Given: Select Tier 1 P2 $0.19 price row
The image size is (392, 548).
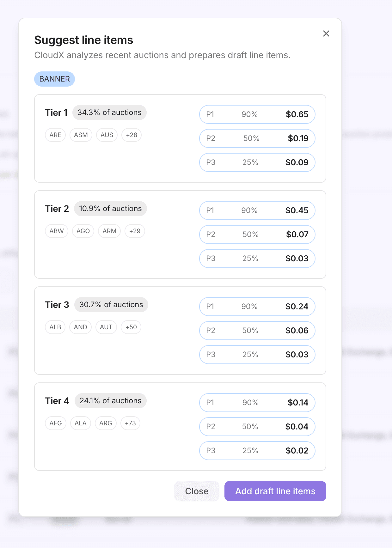Looking at the screenshot, I should 257,138.
